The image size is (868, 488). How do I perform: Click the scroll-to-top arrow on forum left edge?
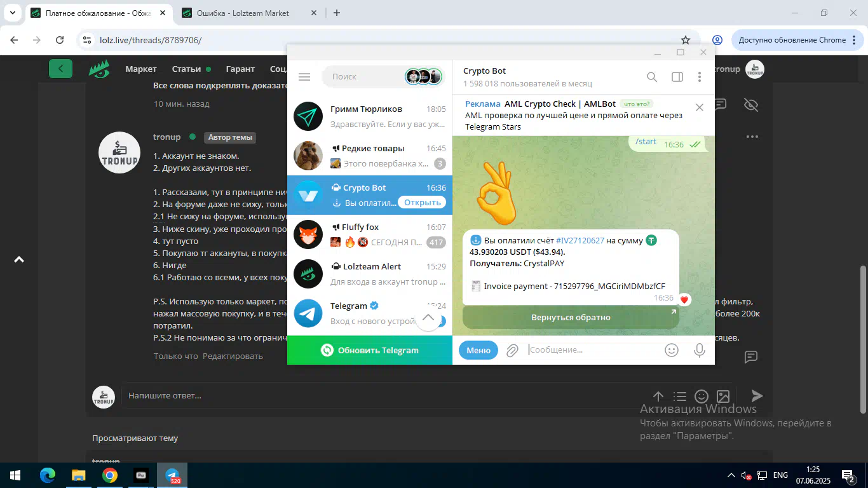[x=19, y=259]
